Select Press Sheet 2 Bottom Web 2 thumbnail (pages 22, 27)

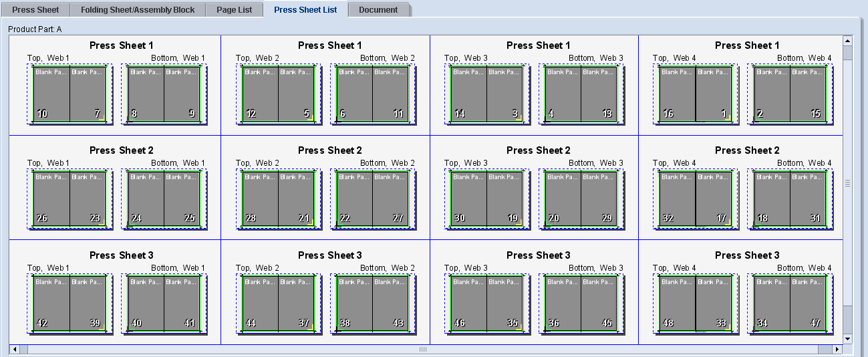click(372, 199)
